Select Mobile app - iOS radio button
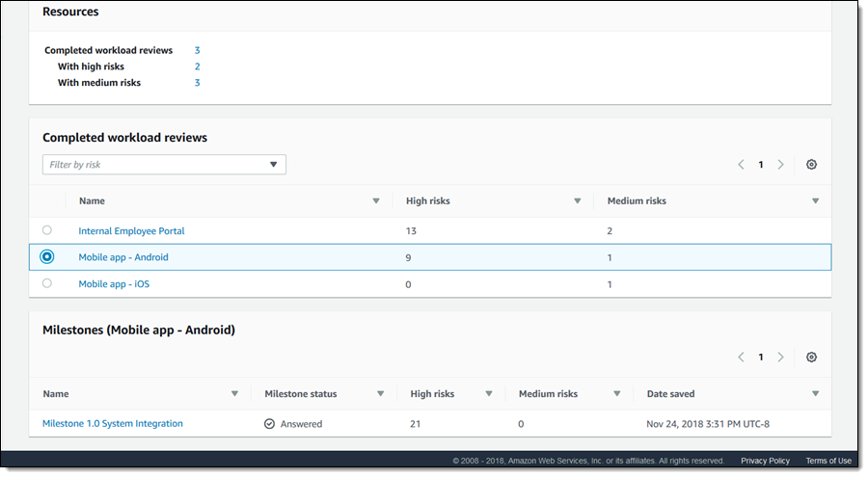The image size is (868, 477). tap(47, 283)
